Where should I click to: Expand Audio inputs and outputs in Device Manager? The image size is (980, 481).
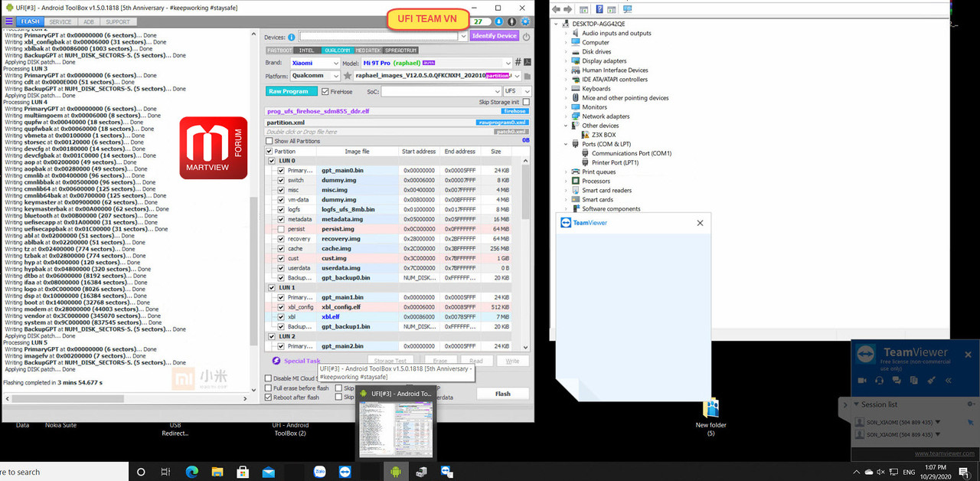coord(567,33)
